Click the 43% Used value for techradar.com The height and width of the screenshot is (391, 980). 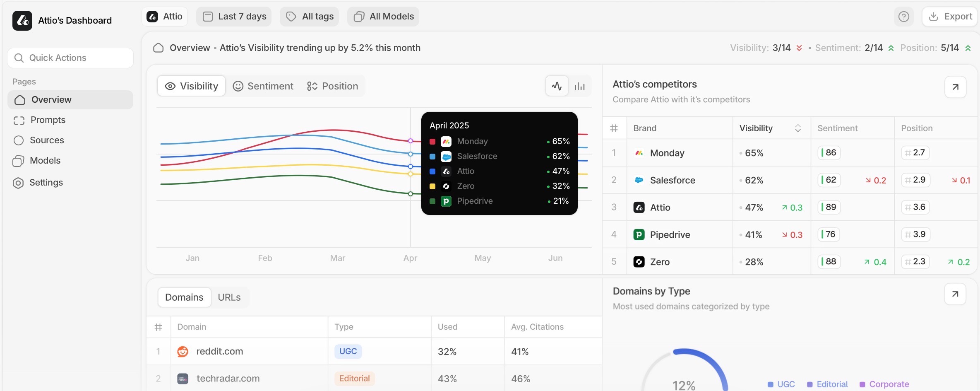(447, 379)
